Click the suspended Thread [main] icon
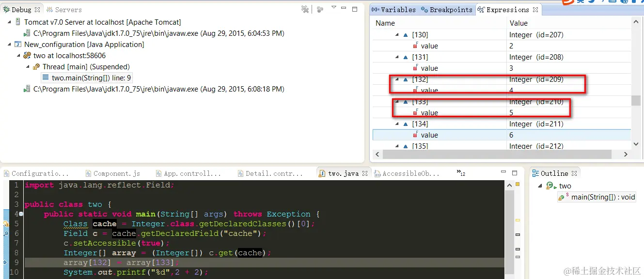 [36, 67]
